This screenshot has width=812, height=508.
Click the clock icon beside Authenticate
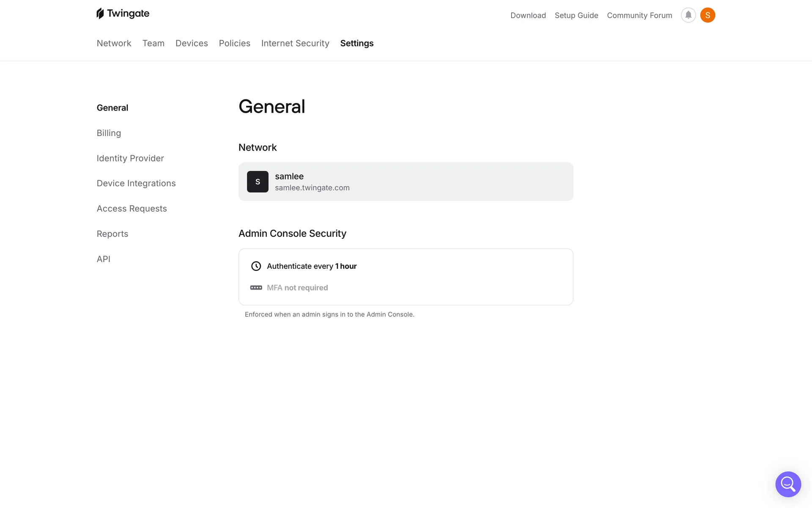[x=256, y=266]
